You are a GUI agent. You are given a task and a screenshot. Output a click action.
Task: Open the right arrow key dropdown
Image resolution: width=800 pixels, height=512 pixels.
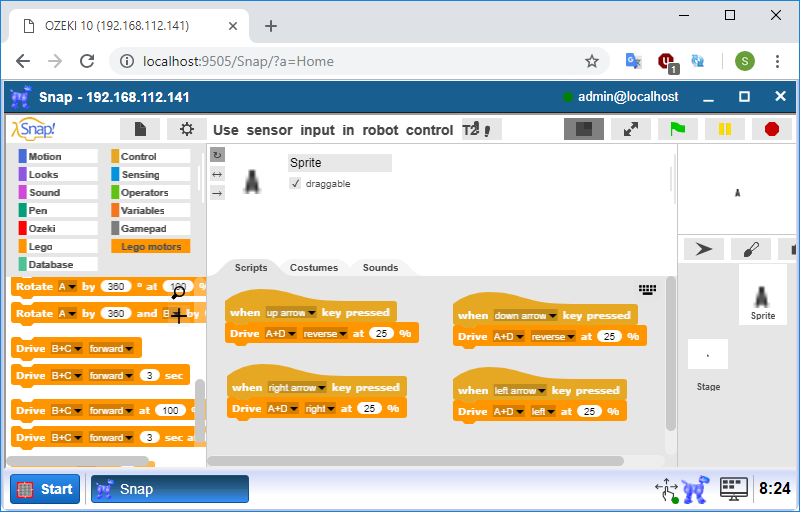297,388
